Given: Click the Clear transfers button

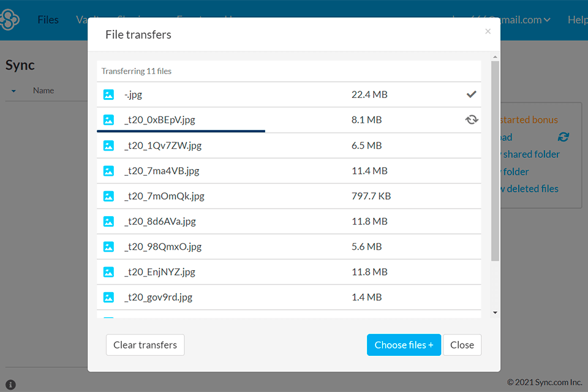Looking at the screenshot, I should tap(145, 345).
